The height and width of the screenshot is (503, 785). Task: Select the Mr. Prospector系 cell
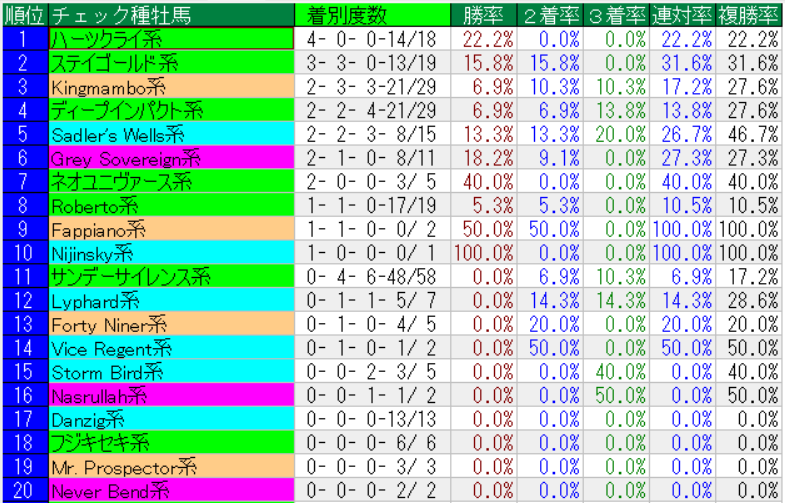pos(170,466)
